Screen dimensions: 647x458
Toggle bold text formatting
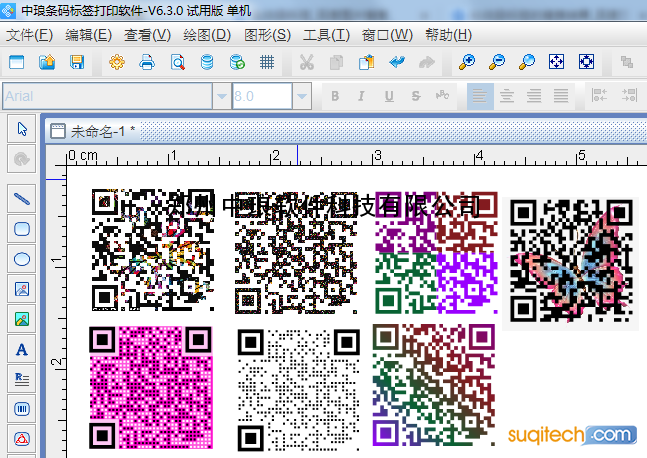[335, 96]
